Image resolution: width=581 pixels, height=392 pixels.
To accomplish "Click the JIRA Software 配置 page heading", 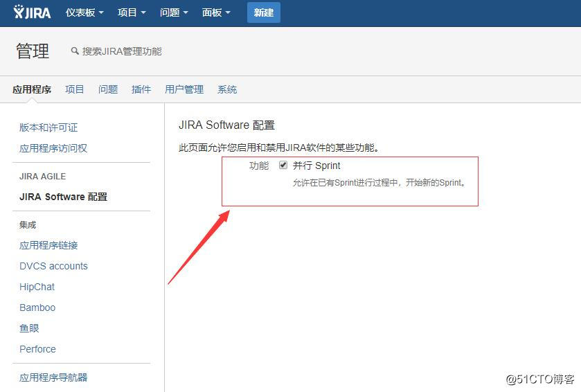I will pos(226,125).
